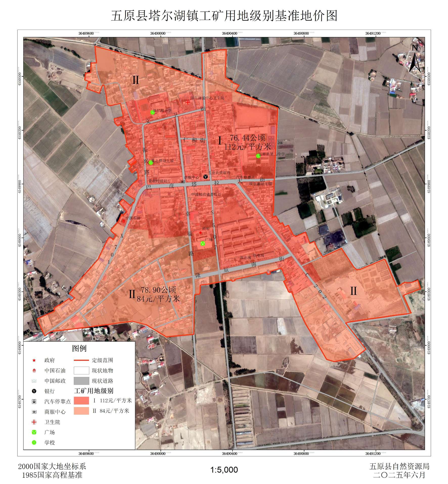Select the green 广场 marker on the map
The image size is (448, 484).
click(x=203, y=243)
